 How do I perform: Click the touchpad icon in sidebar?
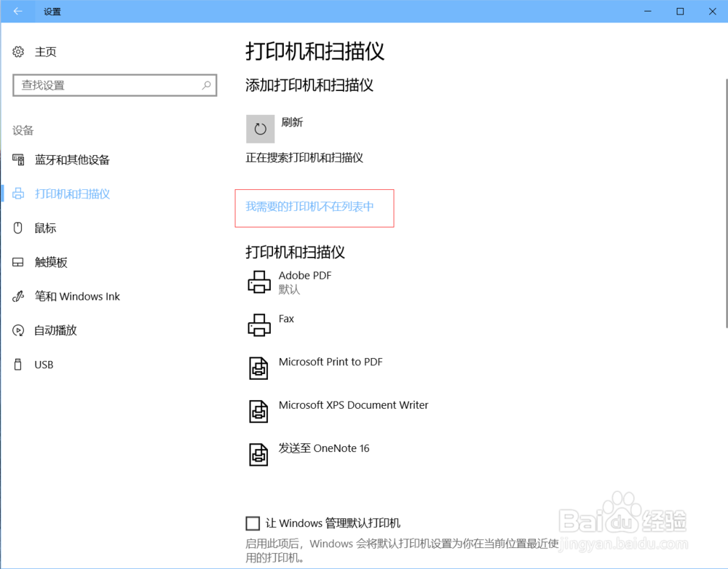tap(18, 262)
